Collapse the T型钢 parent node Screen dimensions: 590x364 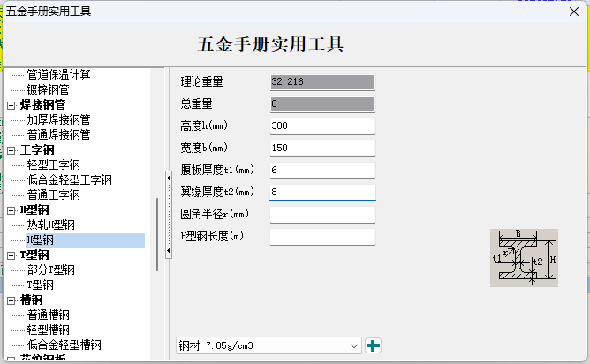pos(11,255)
